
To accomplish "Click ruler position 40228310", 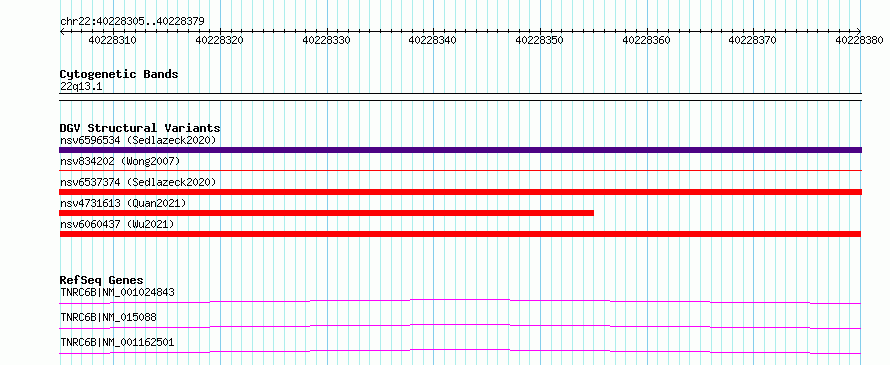I will point(113,40).
